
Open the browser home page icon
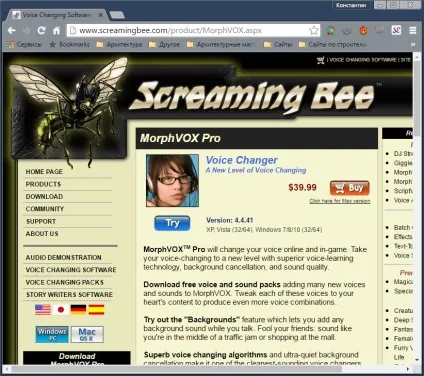click(56, 31)
